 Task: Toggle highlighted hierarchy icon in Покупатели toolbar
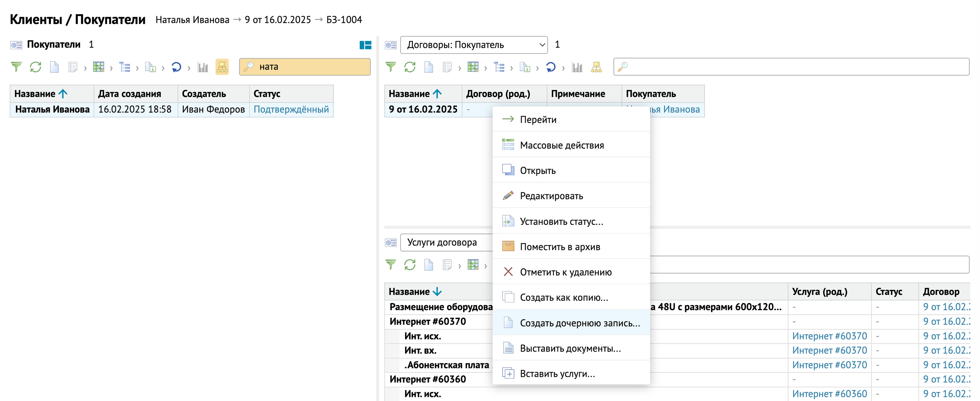222,67
